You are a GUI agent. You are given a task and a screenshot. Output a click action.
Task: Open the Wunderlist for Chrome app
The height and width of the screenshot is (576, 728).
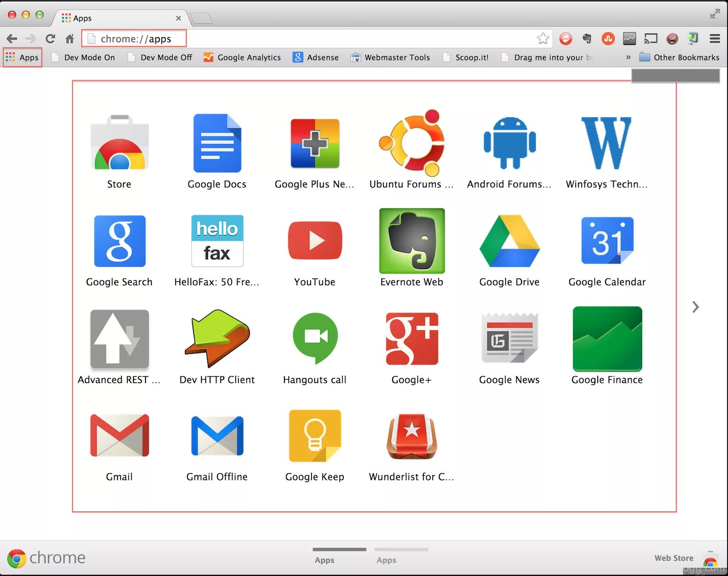(x=412, y=436)
